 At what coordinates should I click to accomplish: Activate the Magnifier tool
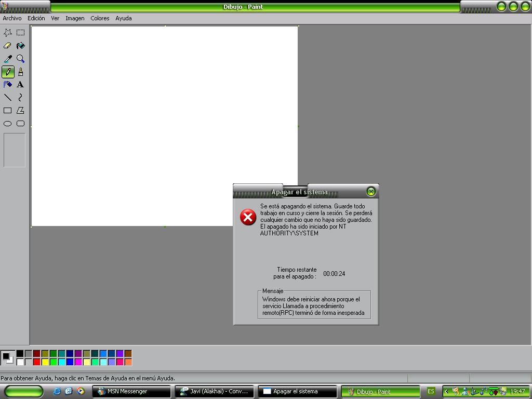(21, 59)
